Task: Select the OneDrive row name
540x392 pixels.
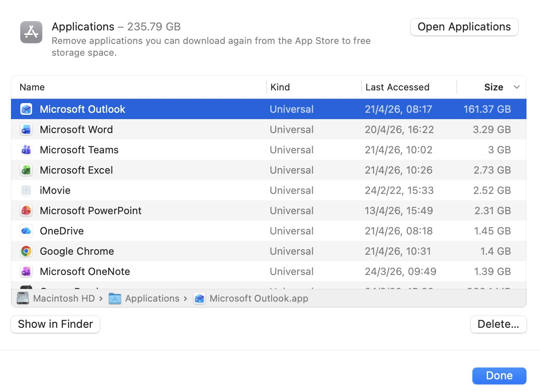Action: click(x=62, y=231)
